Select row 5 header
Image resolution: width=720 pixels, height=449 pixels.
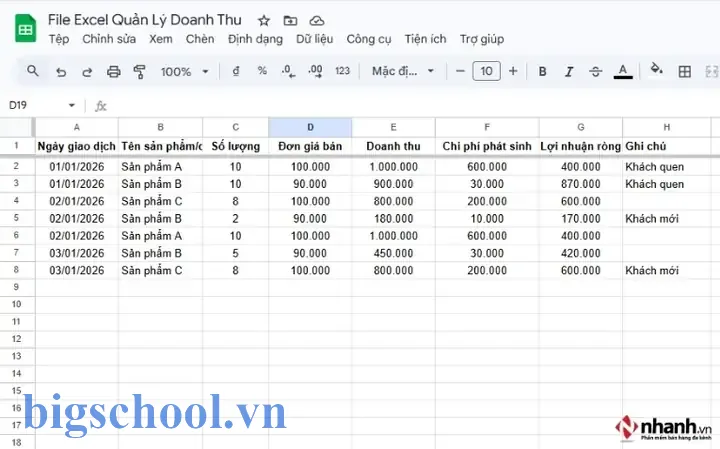point(17,218)
